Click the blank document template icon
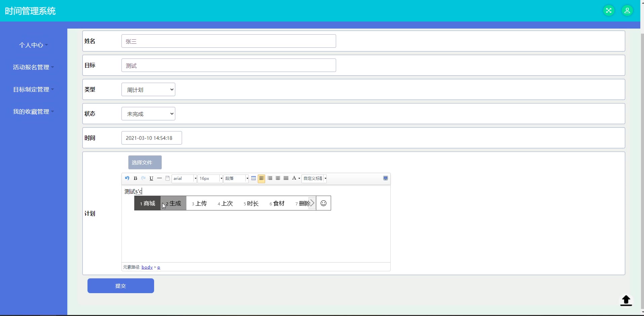This screenshot has height=316, width=644. click(x=168, y=178)
